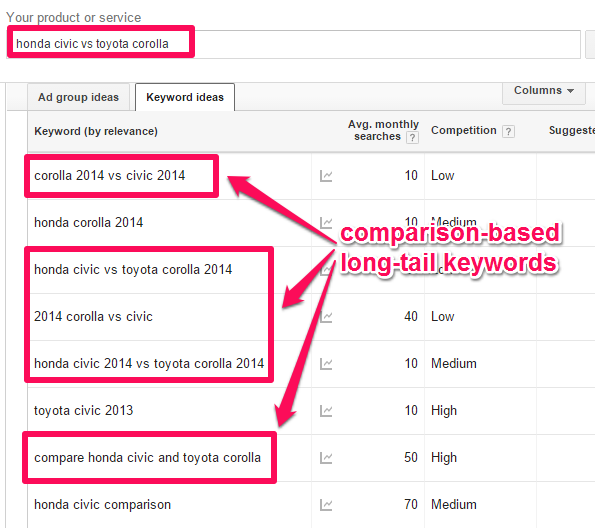View trend chart for honda civic 2014 vs toyota corolla 2014
The image size is (595, 528).
click(326, 364)
